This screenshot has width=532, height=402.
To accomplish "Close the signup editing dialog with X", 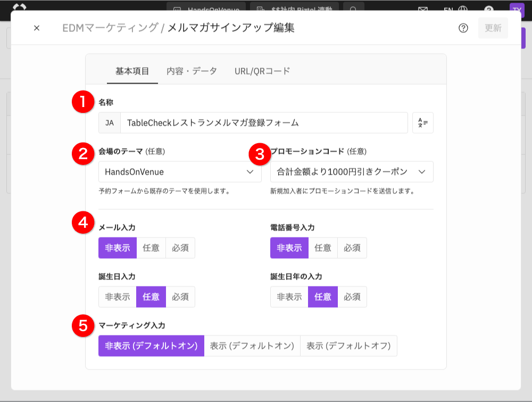I will pos(37,28).
